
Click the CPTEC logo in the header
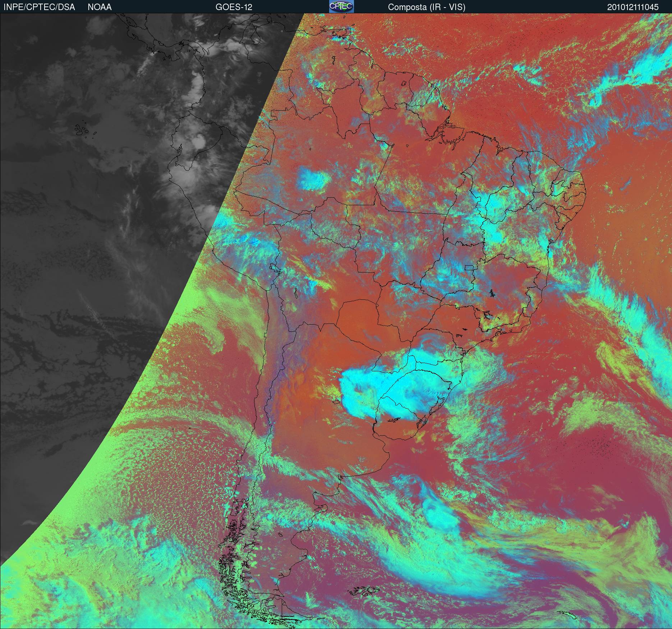[x=341, y=6]
